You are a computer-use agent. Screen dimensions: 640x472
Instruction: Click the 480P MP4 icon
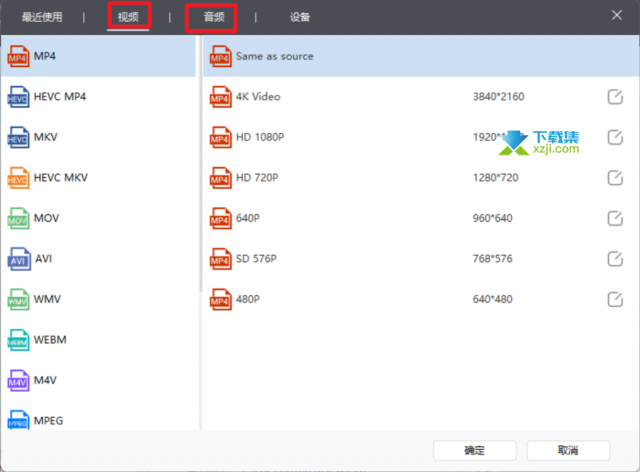(x=220, y=299)
